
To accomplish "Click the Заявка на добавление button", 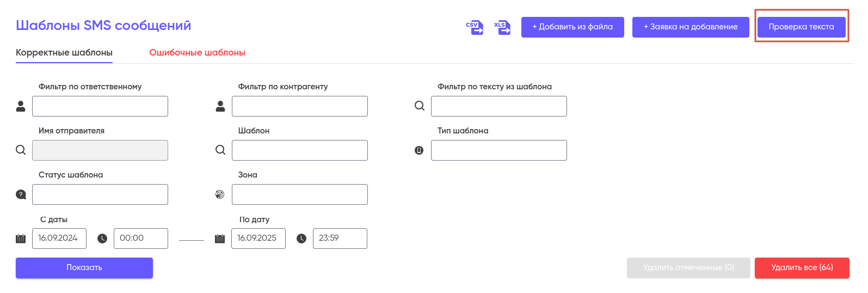I will point(691,27).
